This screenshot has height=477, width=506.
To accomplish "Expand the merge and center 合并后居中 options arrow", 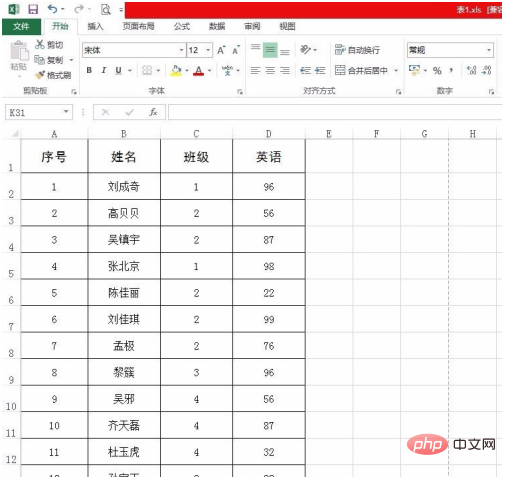I will [x=396, y=70].
